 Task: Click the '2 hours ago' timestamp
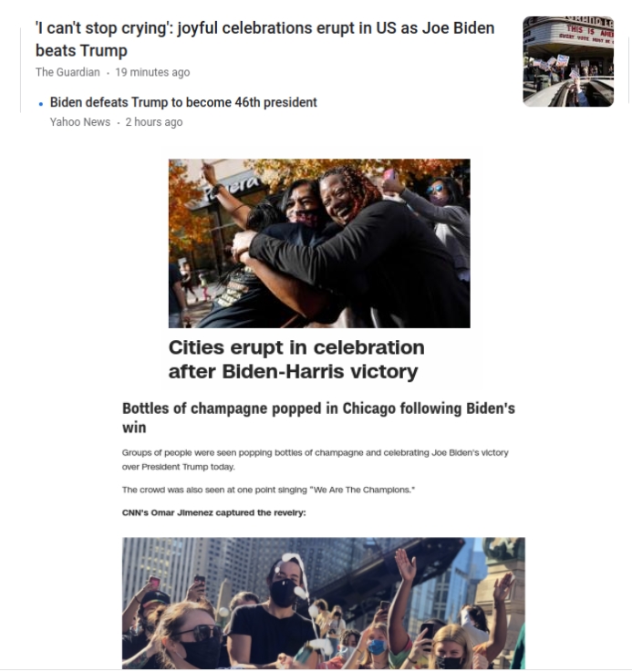pos(154,122)
